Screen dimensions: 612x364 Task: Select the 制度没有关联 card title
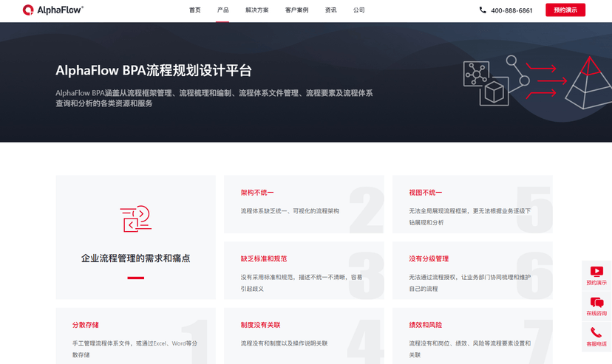coord(260,325)
